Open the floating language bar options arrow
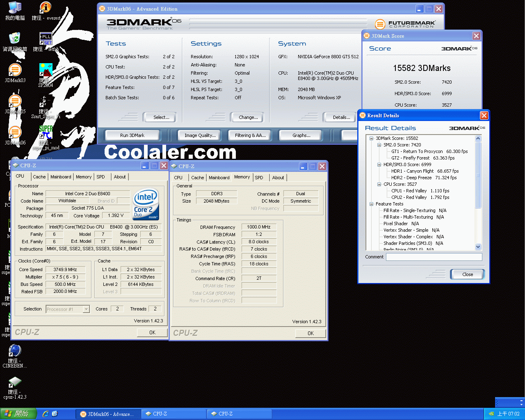The height and width of the screenshot is (420, 525). pos(521,404)
